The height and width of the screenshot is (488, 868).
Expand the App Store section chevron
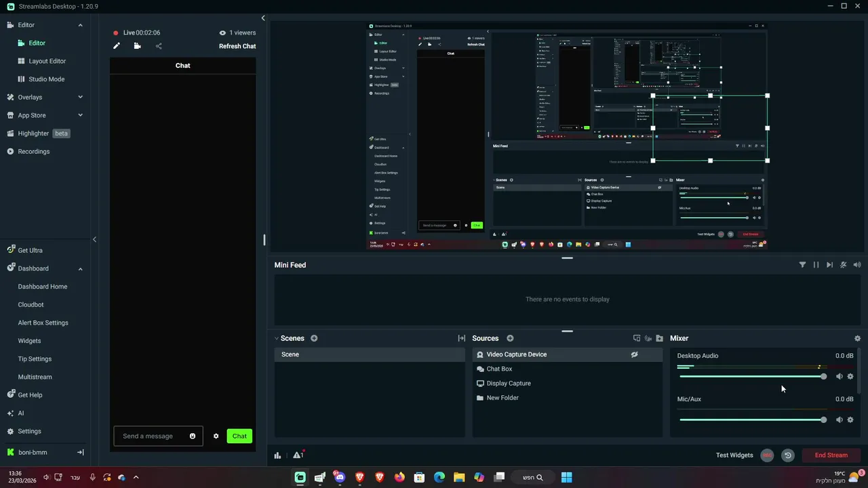click(x=80, y=115)
